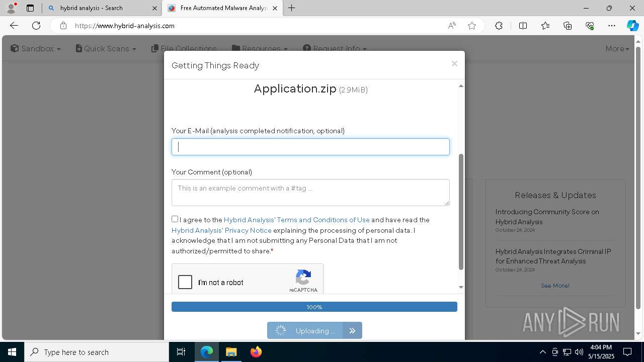
Task: Click the reCAPTCHA logo
Action: pos(303,278)
